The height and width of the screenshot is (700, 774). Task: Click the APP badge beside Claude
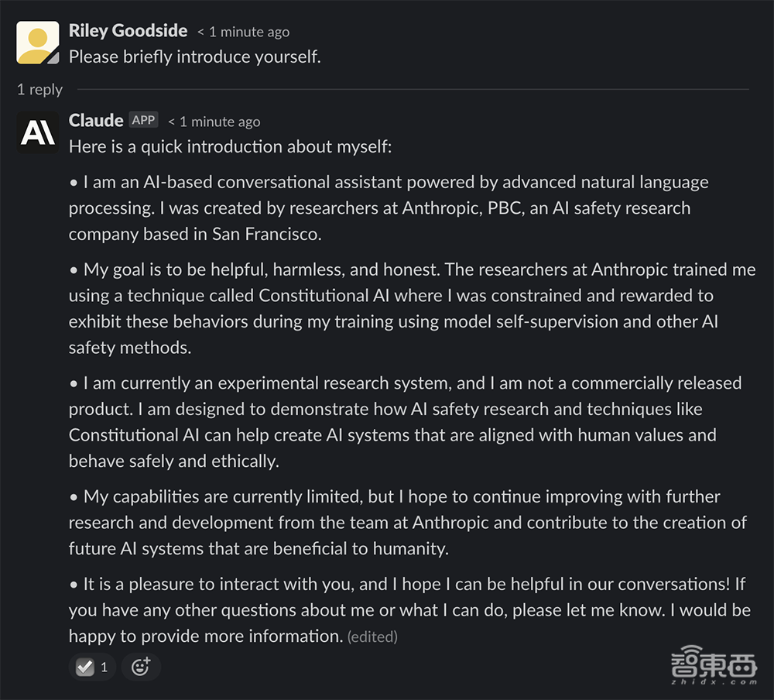pyautogui.click(x=143, y=120)
